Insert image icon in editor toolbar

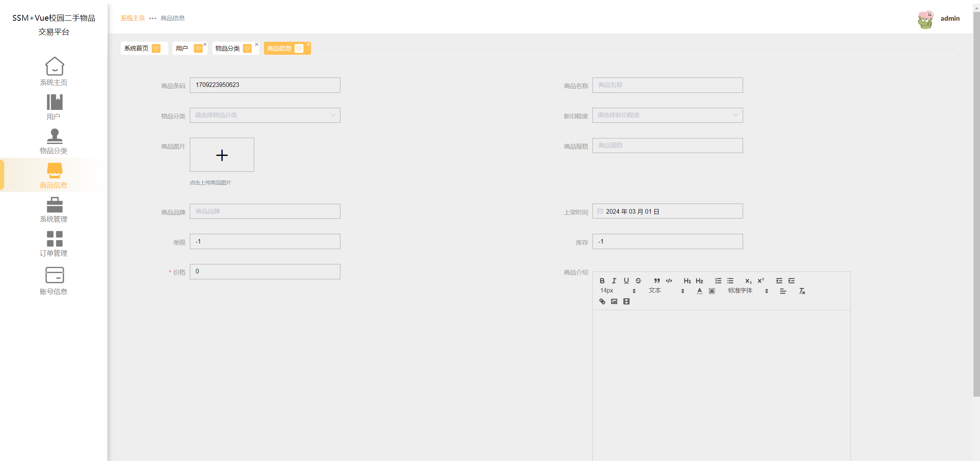614,301
